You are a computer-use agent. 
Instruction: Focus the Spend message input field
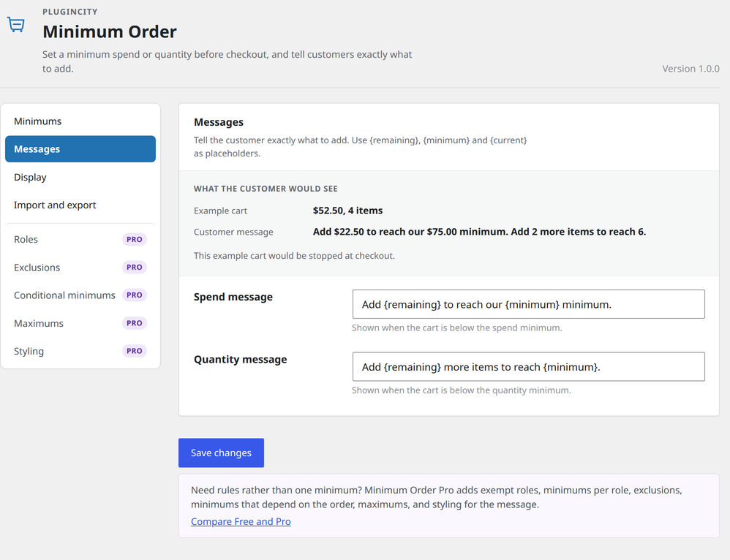pyautogui.click(x=528, y=304)
